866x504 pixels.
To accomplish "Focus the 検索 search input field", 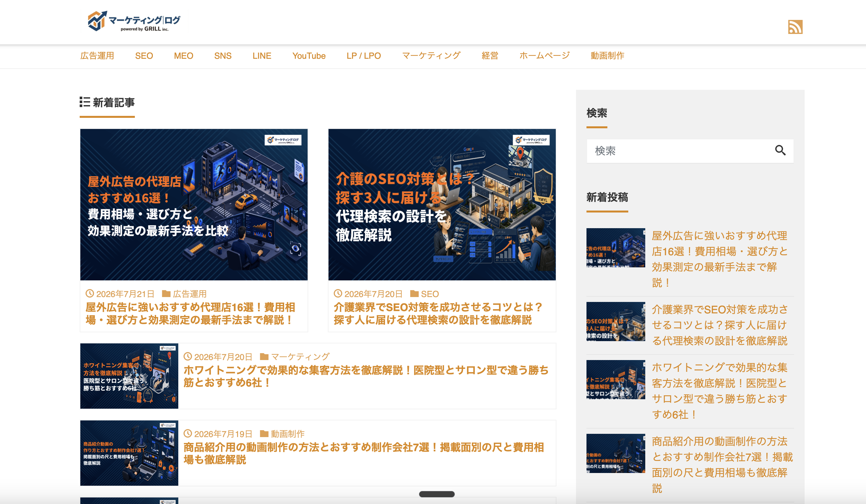I will coord(679,151).
